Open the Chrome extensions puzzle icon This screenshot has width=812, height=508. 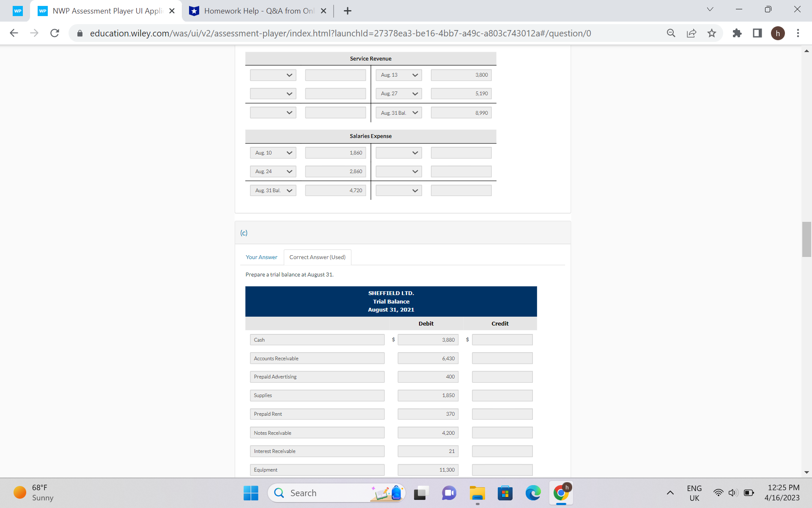[737, 33]
